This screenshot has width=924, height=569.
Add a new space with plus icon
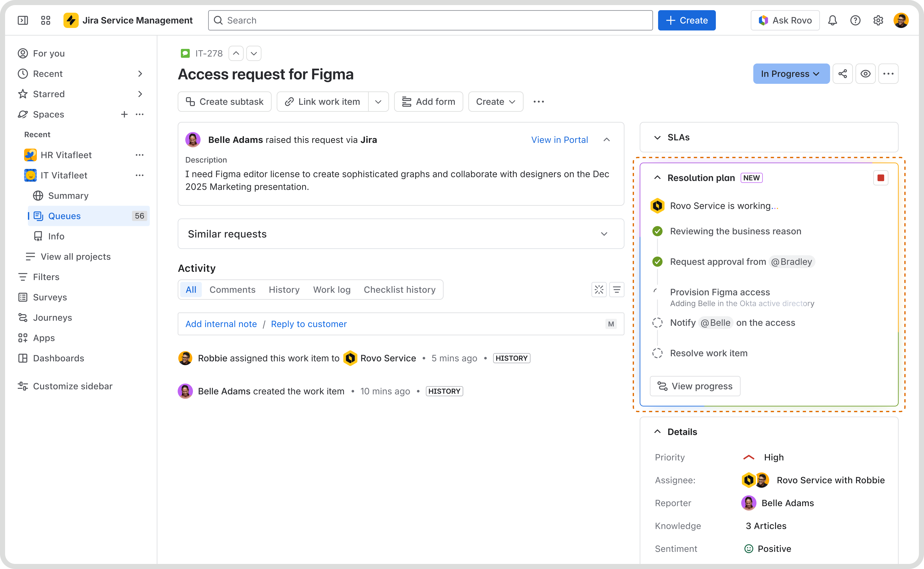pyautogui.click(x=124, y=114)
